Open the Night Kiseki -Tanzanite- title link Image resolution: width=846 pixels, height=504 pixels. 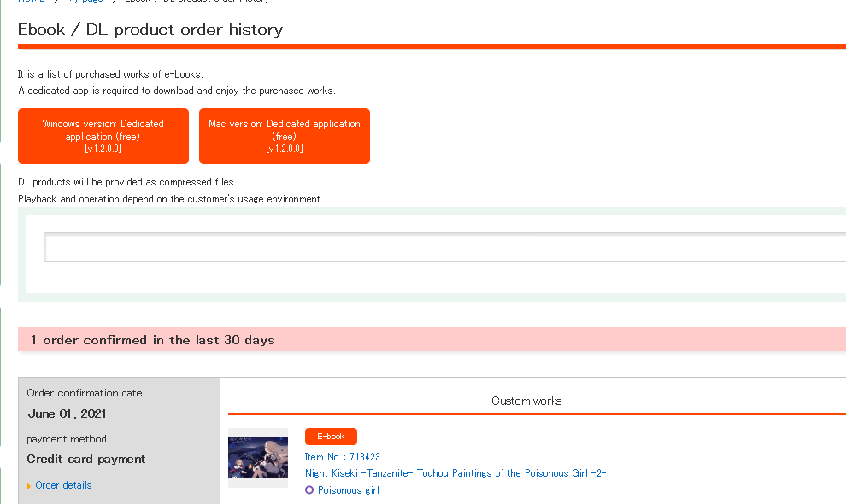point(455,473)
